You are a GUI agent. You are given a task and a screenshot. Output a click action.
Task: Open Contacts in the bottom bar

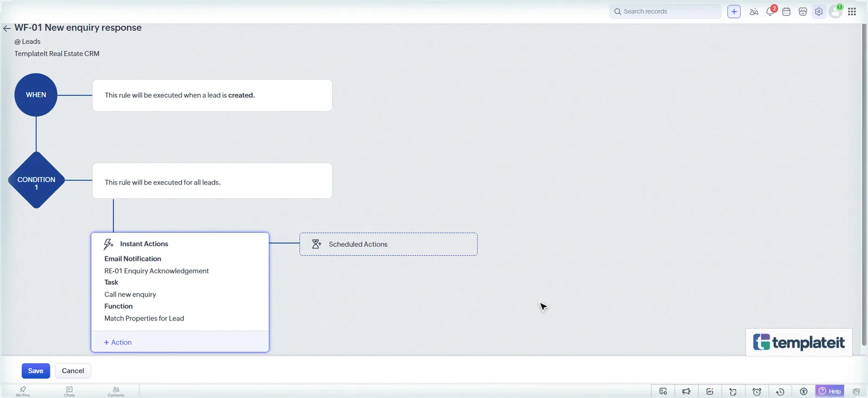116,391
